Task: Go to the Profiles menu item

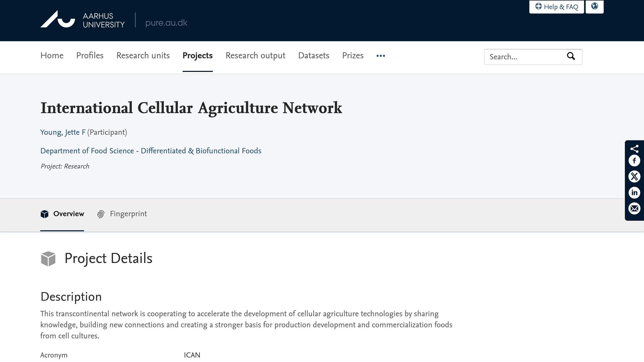Action: (x=90, y=56)
